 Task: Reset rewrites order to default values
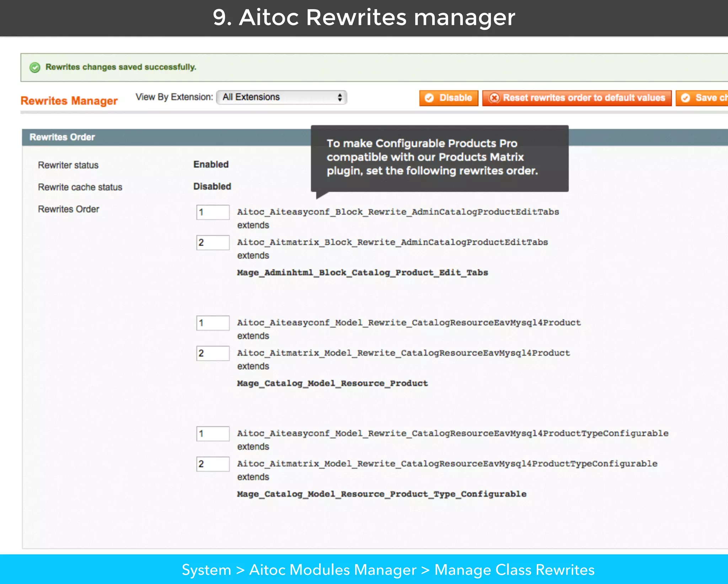pyautogui.click(x=577, y=98)
